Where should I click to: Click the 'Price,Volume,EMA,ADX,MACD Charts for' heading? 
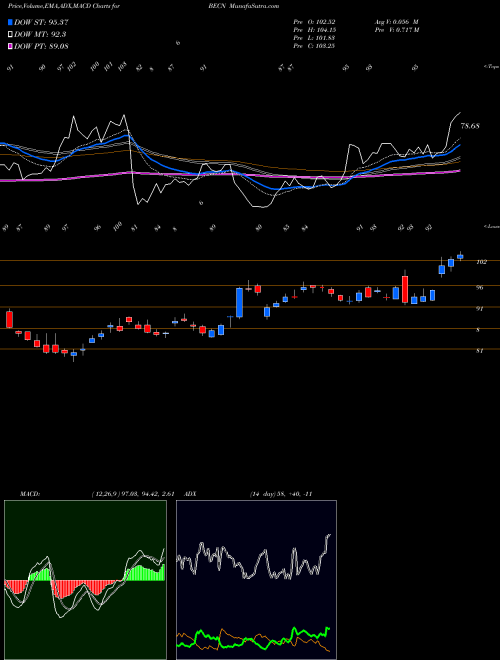coord(64,6)
